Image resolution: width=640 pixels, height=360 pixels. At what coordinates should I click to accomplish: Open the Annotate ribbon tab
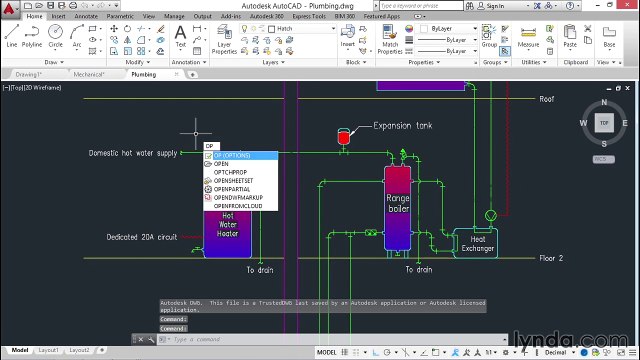pyautogui.click(x=86, y=16)
